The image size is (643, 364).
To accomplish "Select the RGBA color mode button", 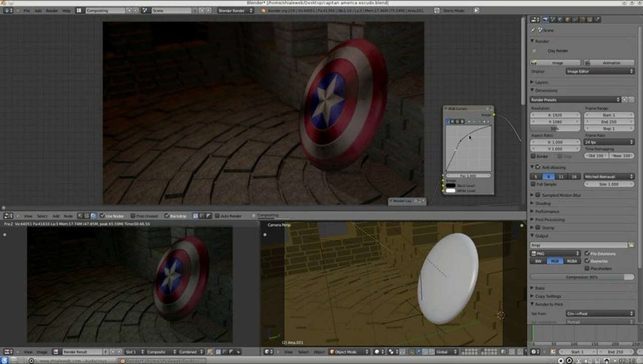I will pos(572,261).
